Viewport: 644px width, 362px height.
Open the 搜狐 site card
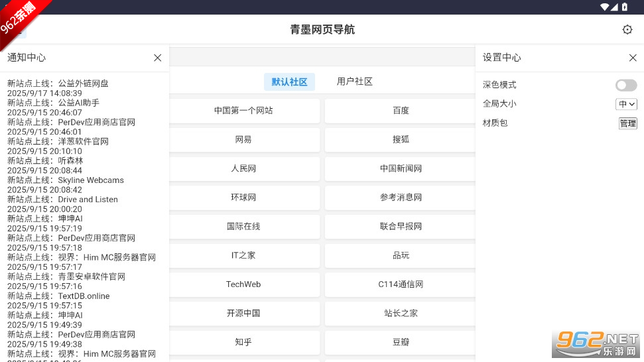(x=400, y=139)
